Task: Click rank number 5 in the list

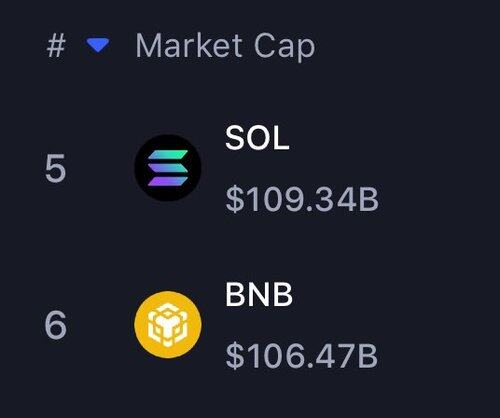Action: pos(55,168)
